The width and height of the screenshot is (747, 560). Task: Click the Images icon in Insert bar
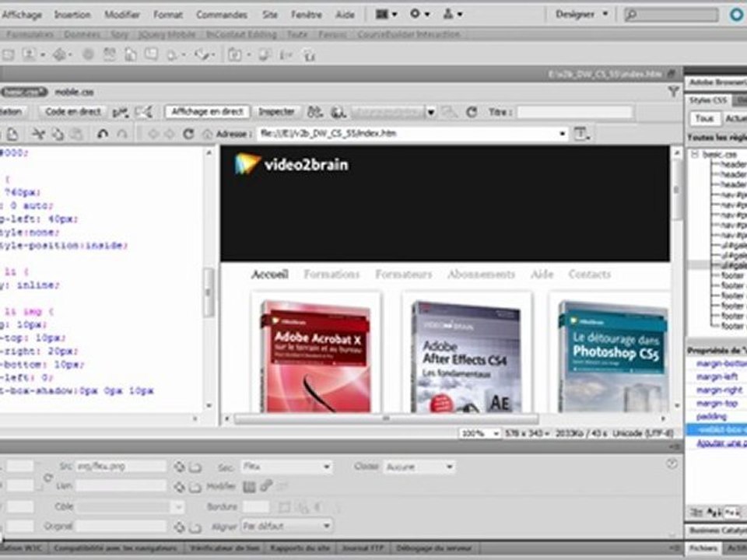[31, 54]
